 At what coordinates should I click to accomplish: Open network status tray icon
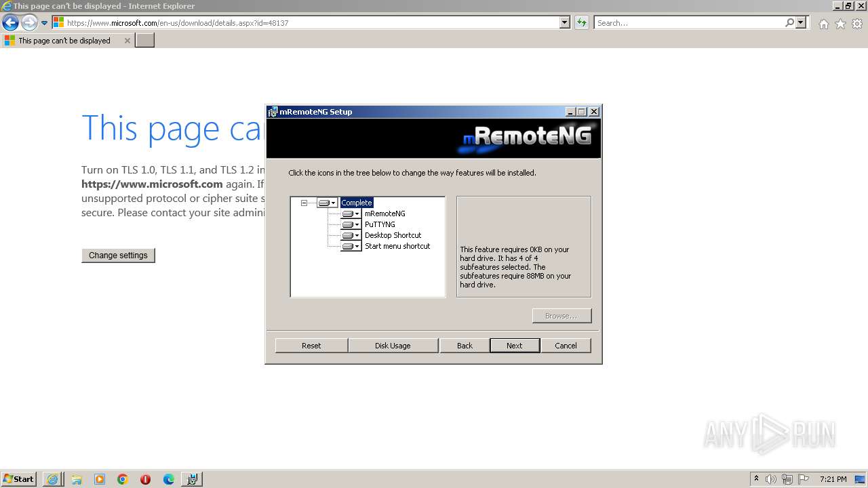pyautogui.click(x=787, y=479)
